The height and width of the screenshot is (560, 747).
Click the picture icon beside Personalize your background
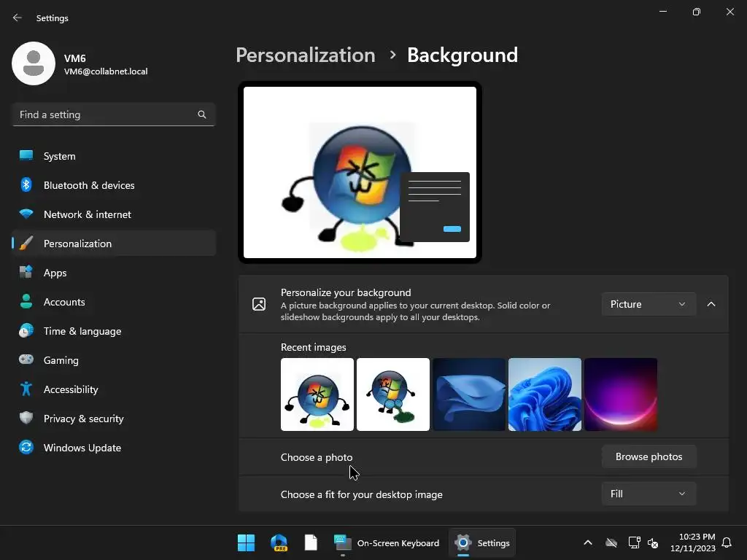(x=259, y=304)
